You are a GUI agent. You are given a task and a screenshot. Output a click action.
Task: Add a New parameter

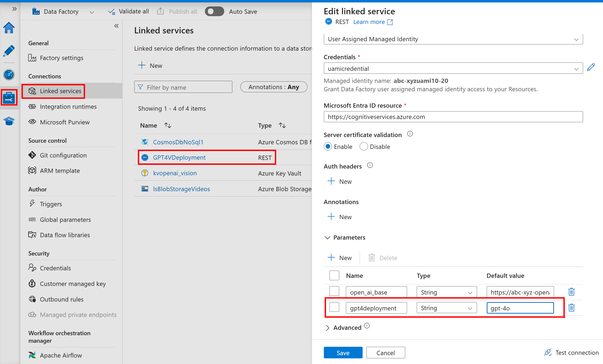click(x=339, y=258)
